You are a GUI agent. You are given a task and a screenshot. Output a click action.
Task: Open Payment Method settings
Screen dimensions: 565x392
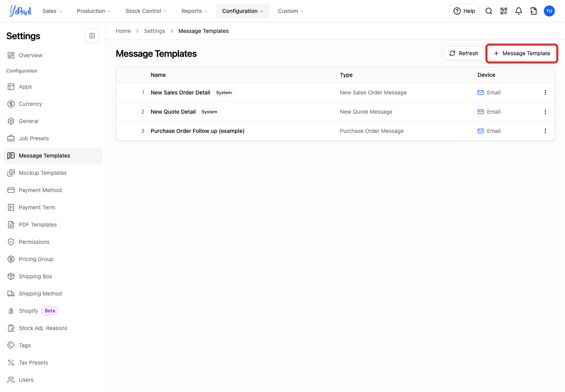coord(53,190)
